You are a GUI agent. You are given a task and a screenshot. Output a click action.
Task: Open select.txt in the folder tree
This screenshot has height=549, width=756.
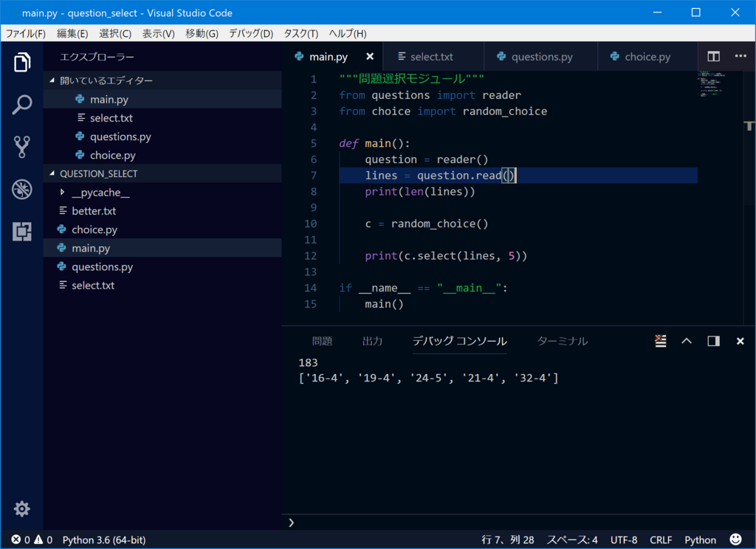(x=162, y=286)
